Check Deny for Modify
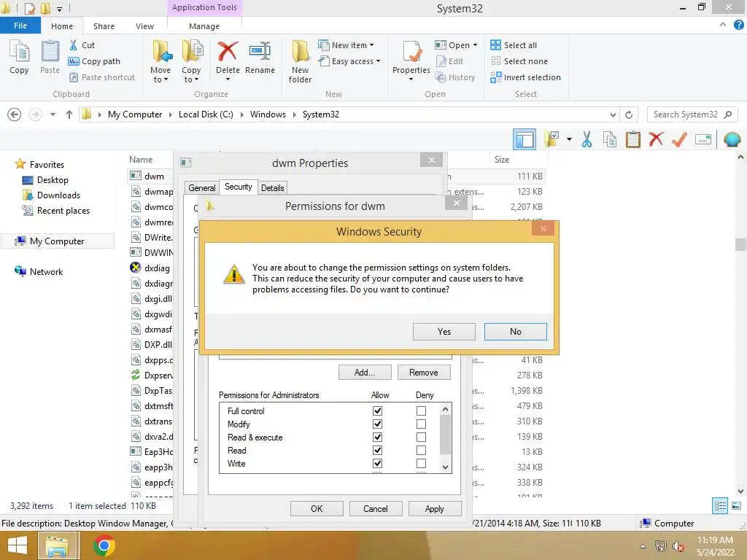The image size is (747, 560). (421, 424)
